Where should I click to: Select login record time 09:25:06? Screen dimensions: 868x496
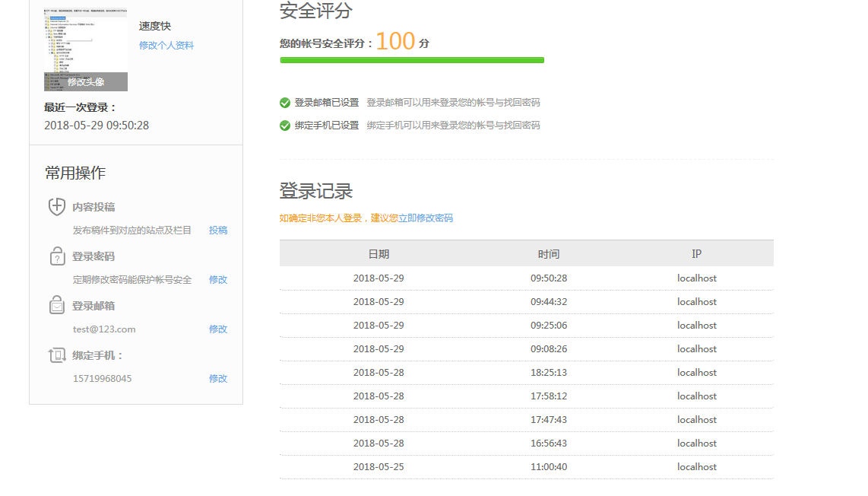[x=549, y=326]
